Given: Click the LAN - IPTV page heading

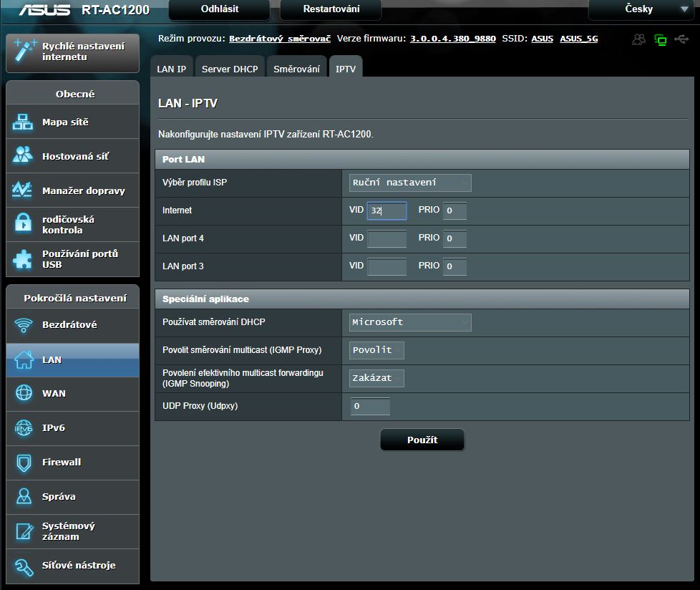Looking at the screenshot, I should [x=188, y=104].
